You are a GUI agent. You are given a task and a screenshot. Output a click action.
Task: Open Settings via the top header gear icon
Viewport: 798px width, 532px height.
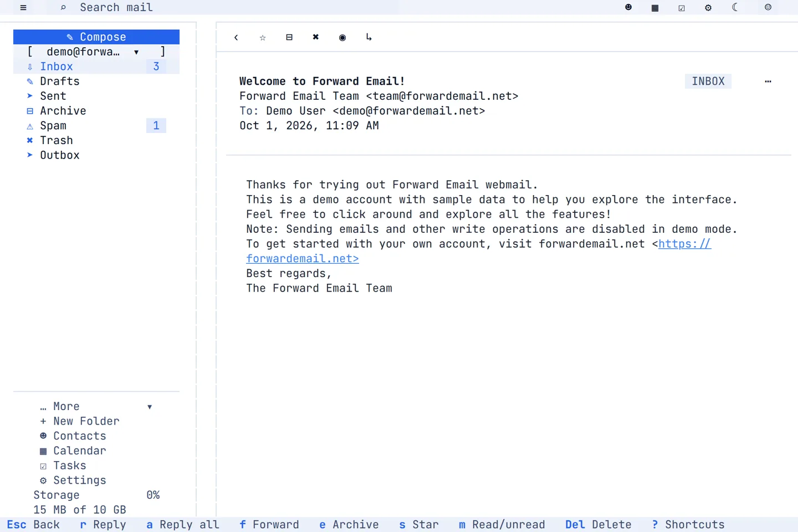pos(708,8)
